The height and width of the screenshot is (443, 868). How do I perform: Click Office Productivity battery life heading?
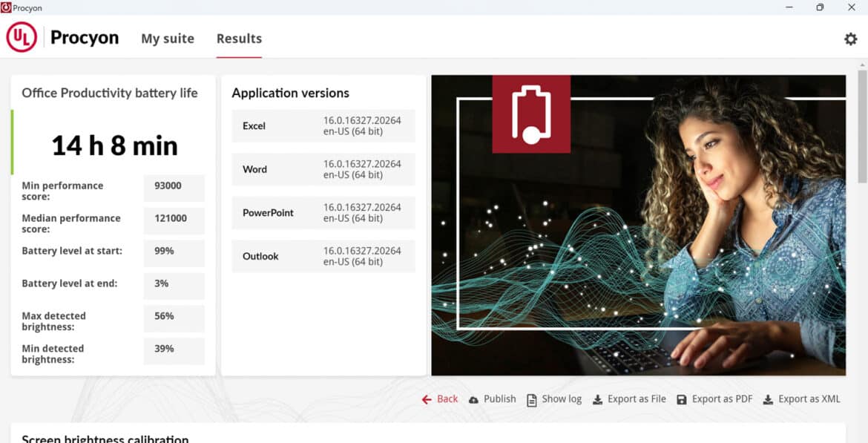(x=110, y=93)
